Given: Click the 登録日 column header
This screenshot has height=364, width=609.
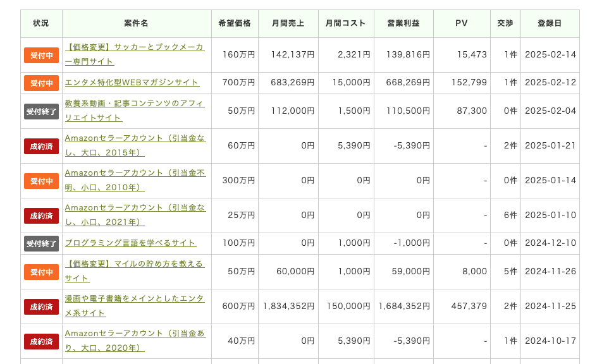Looking at the screenshot, I should pyautogui.click(x=550, y=23).
